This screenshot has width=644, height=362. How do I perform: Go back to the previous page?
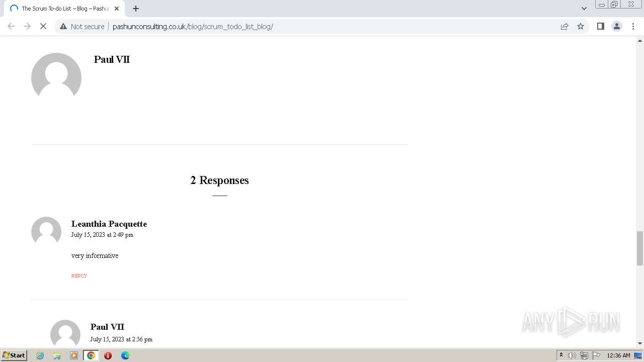click(11, 26)
